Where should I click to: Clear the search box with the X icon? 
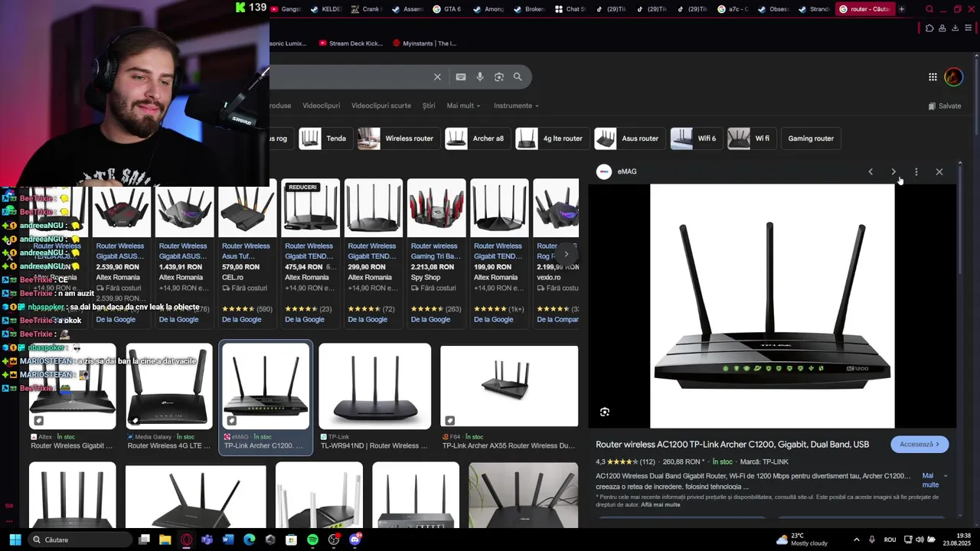click(437, 77)
